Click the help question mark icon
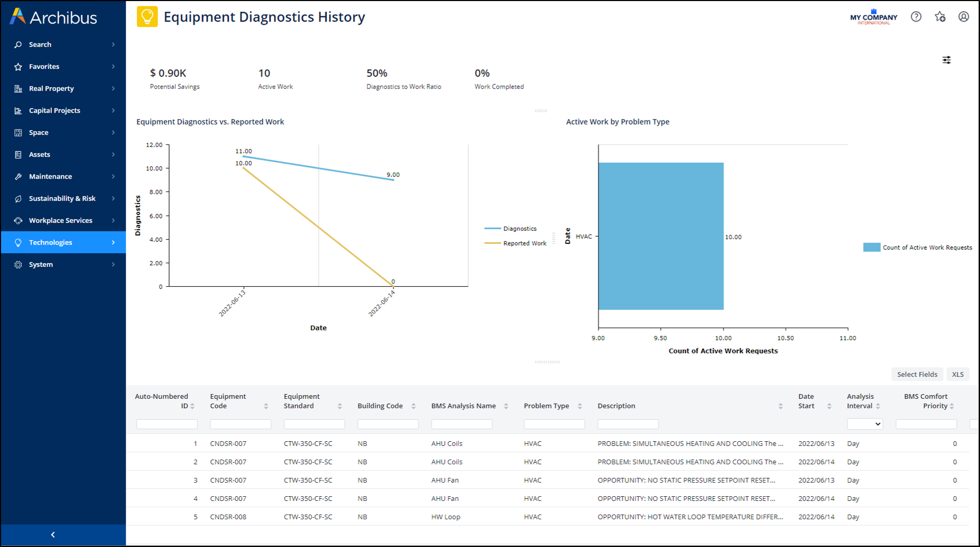Viewport: 980px width, 547px height. click(x=916, y=17)
